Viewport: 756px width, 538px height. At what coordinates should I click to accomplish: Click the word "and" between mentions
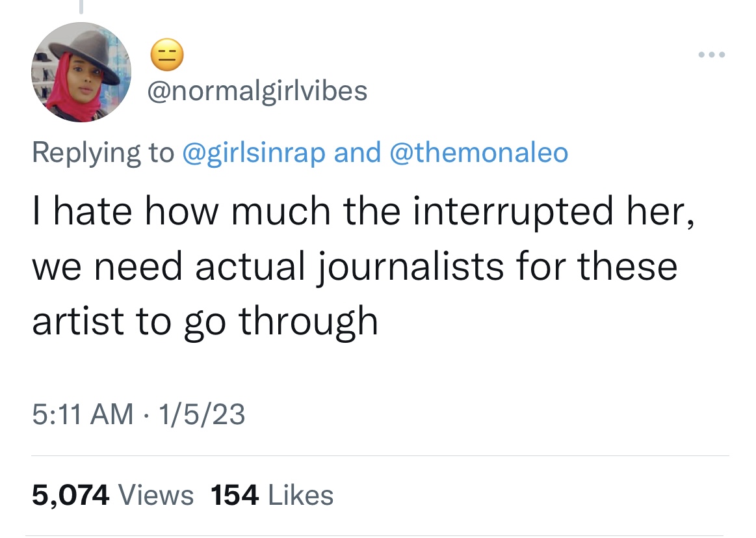[x=357, y=152]
